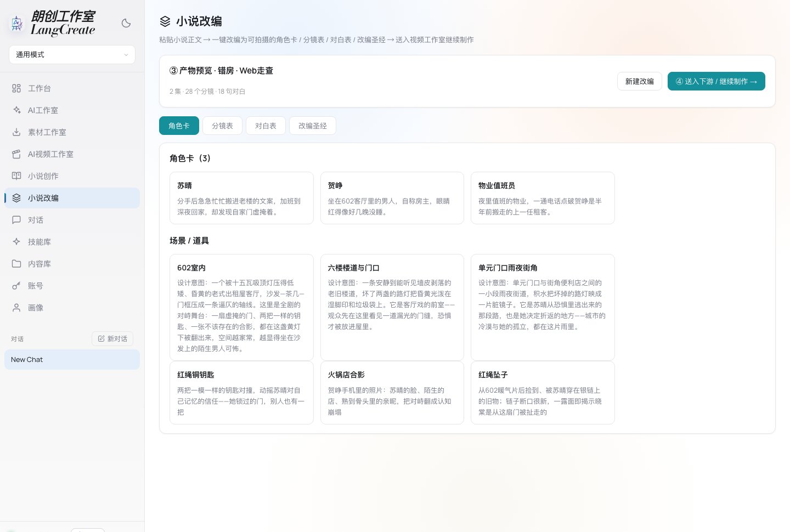Click the AI工作室 sparkle icon
Image resolution: width=790 pixels, height=532 pixels.
point(16,110)
